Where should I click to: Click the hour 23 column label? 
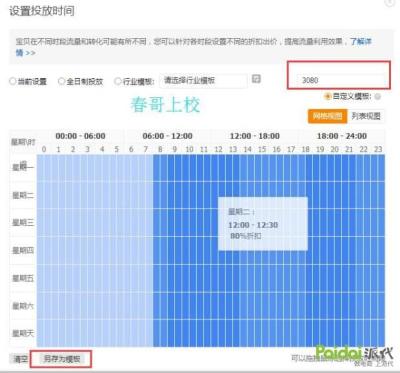pos(378,149)
